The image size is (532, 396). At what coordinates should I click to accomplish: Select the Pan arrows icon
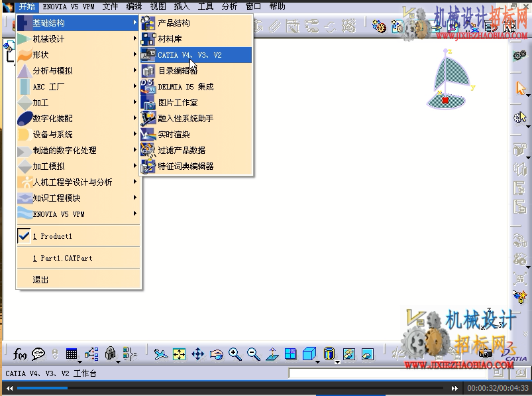[x=197, y=354]
